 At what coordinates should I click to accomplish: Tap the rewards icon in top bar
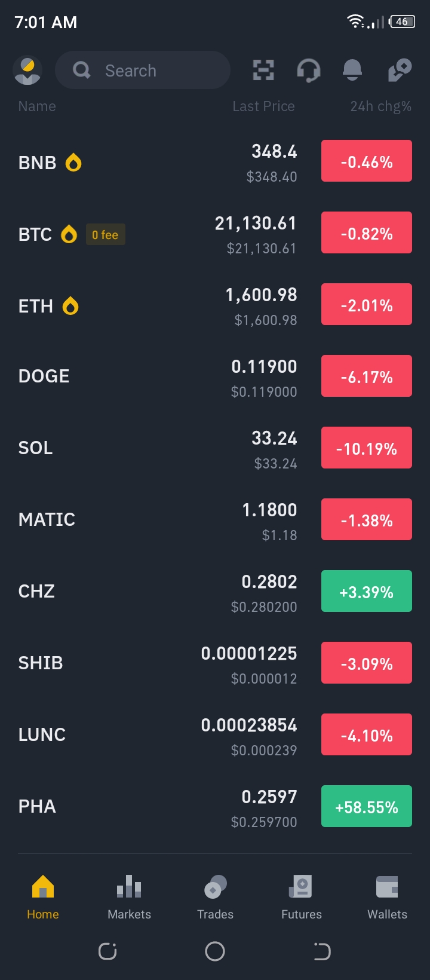[400, 71]
